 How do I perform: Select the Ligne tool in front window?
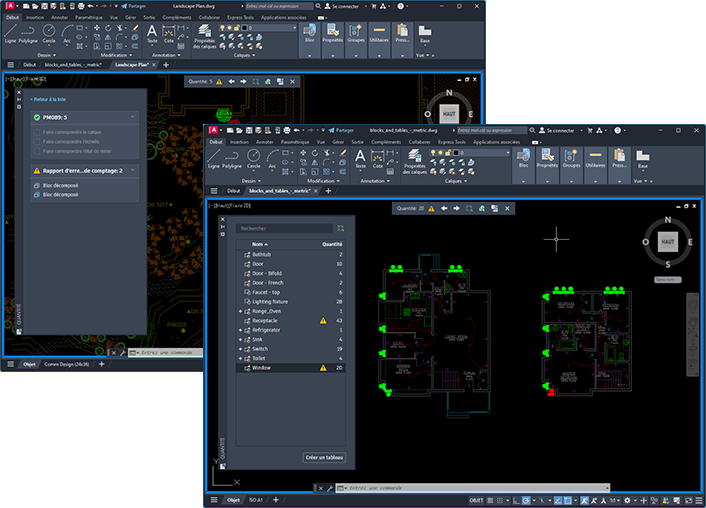click(213, 159)
